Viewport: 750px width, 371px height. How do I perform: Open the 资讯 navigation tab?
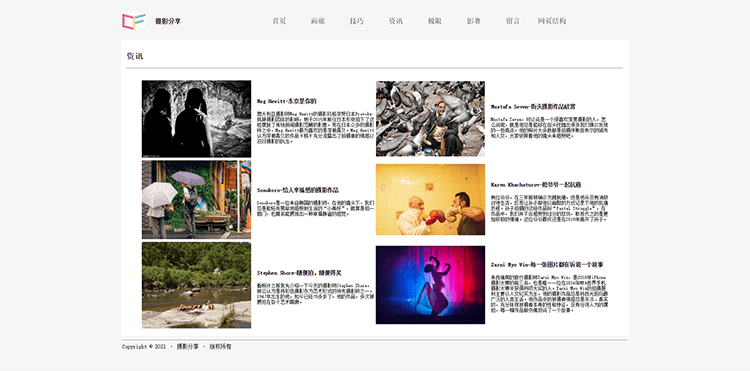click(396, 21)
